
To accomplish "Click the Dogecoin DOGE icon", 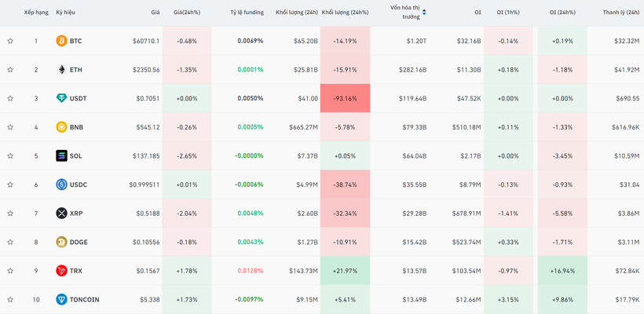I will [x=61, y=242].
